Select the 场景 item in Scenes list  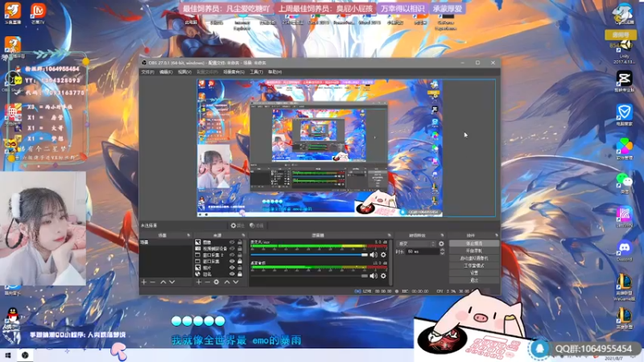coord(166,243)
